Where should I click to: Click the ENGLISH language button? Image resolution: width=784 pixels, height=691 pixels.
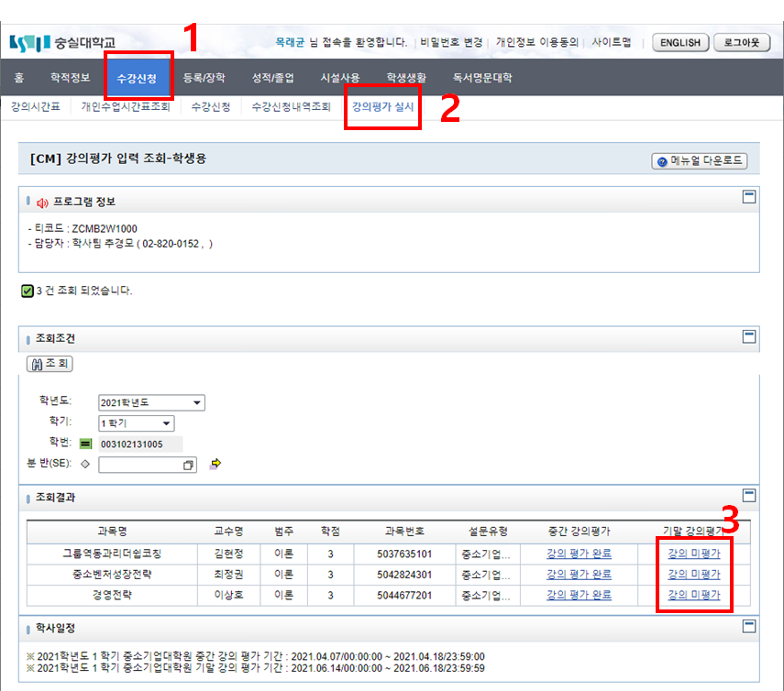[680, 42]
